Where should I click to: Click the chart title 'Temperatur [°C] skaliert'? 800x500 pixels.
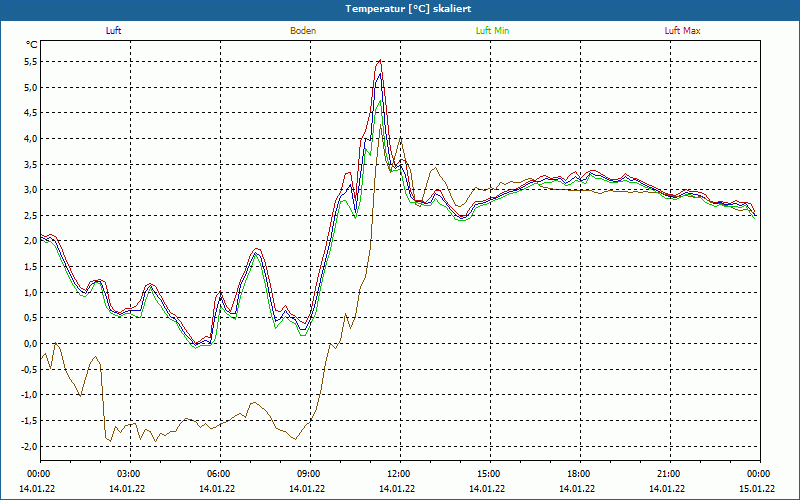(x=408, y=9)
